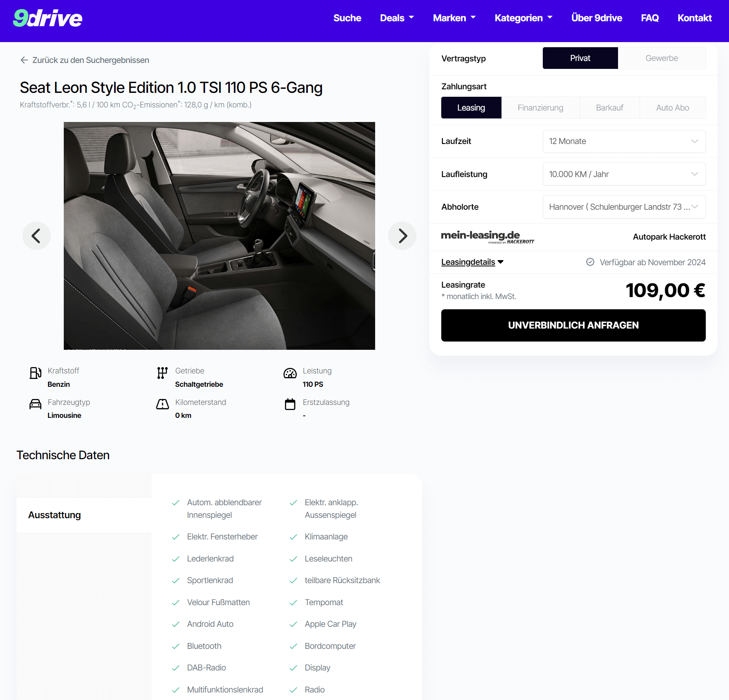The width and height of the screenshot is (729, 700).
Task: Click the Autopark Hackerott dealer name
Action: [x=669, y=237]
